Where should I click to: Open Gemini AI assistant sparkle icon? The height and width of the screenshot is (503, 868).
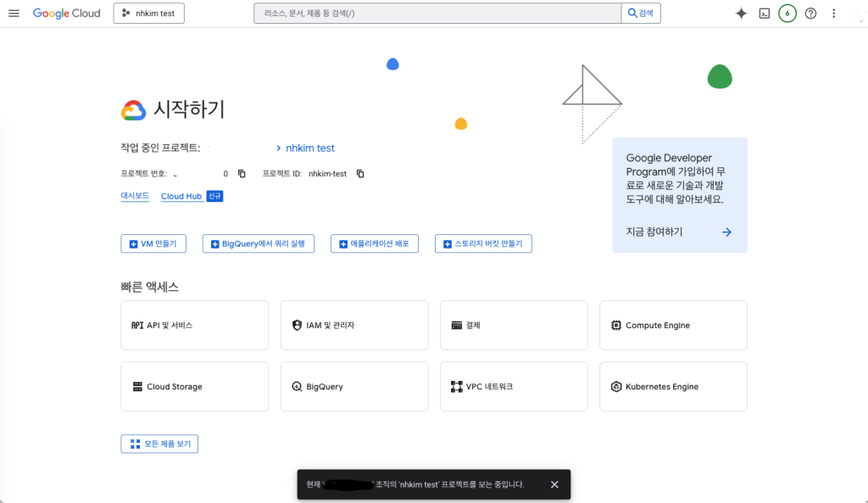(x=741, y=14)
